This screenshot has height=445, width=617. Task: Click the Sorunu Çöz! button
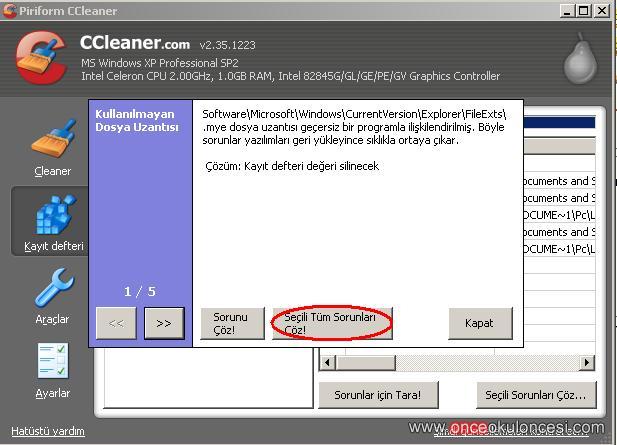pyautogui.click(x=233, y=323)
